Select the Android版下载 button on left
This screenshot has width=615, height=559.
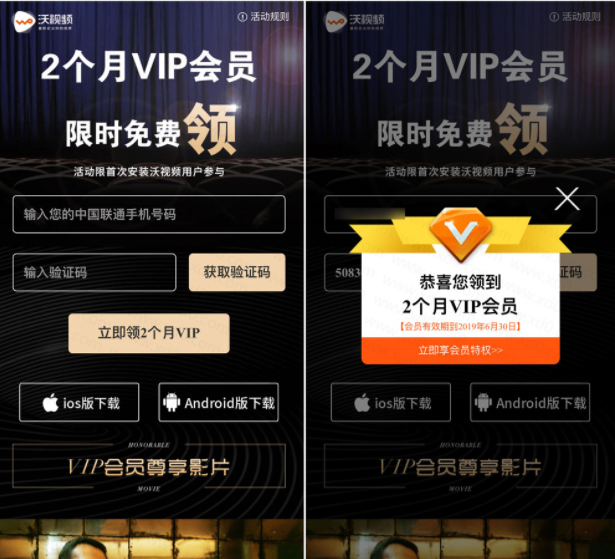click(x=218, y=402)
